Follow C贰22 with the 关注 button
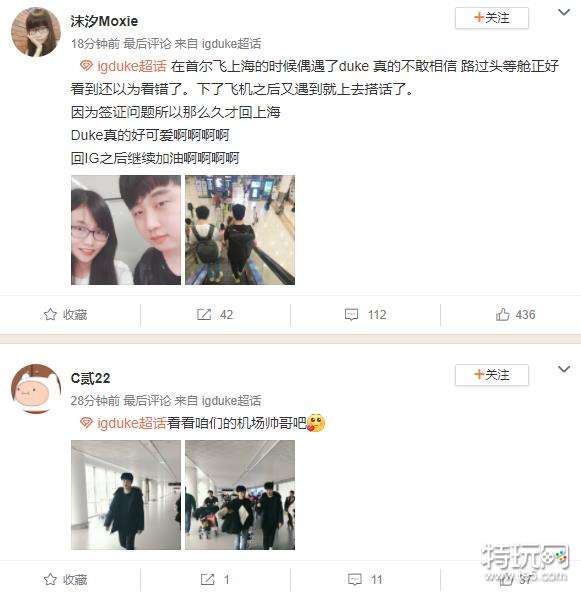 coord(492,375)
